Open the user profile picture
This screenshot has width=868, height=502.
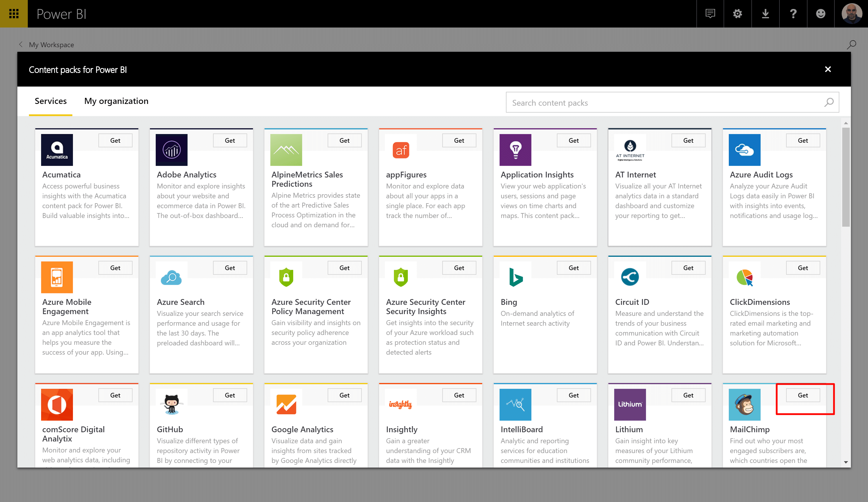851,14
